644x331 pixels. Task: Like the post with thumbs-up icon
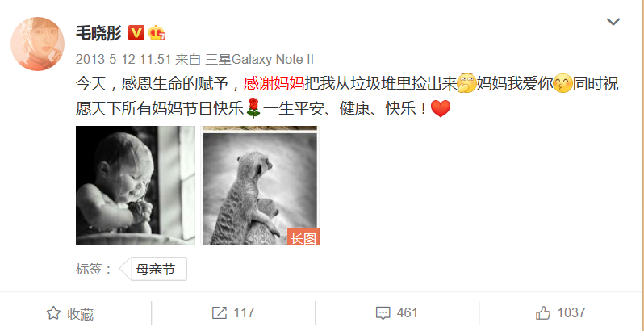[543, 313]
